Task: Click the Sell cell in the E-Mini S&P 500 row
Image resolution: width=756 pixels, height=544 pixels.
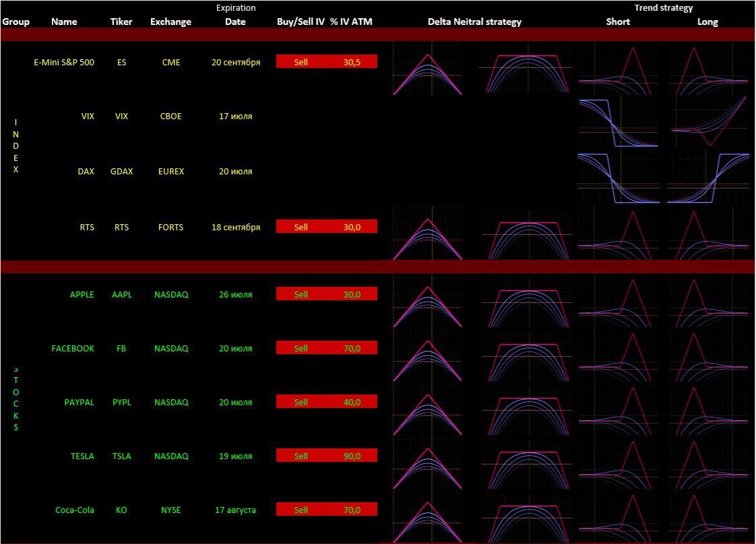Action: coord(301,62)
